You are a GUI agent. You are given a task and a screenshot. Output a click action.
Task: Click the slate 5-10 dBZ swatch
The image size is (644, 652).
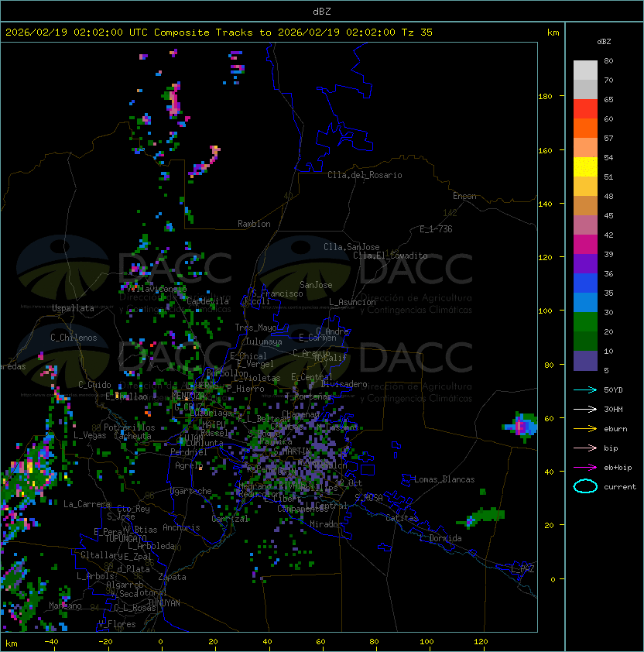[x=585, y=361]
